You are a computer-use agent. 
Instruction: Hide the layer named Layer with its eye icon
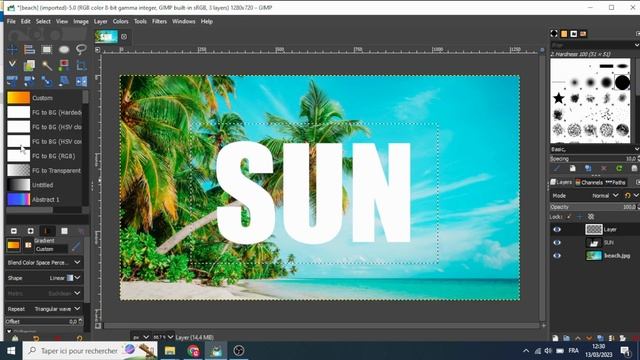pyautogui.click(x=557, y=229)
